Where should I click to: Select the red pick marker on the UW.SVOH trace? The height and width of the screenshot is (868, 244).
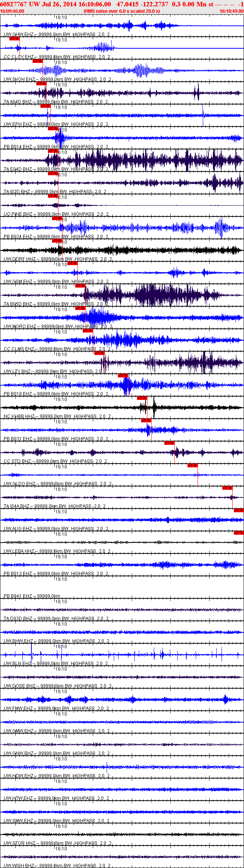click(x=37, y=61)
